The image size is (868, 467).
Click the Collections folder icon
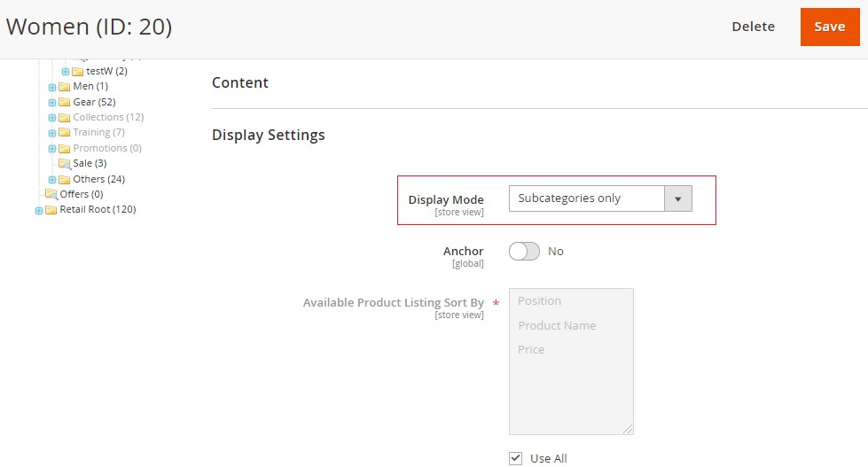click(x=64, y=118)
